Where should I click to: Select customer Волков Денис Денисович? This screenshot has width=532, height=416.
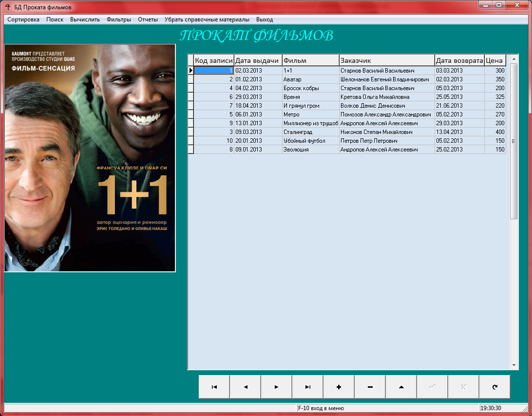(x=387, y=106)
